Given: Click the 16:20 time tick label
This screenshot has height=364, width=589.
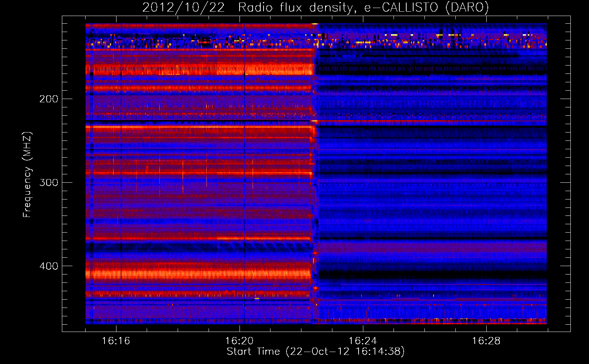Looking at the screenshot, I should point(239,341).
